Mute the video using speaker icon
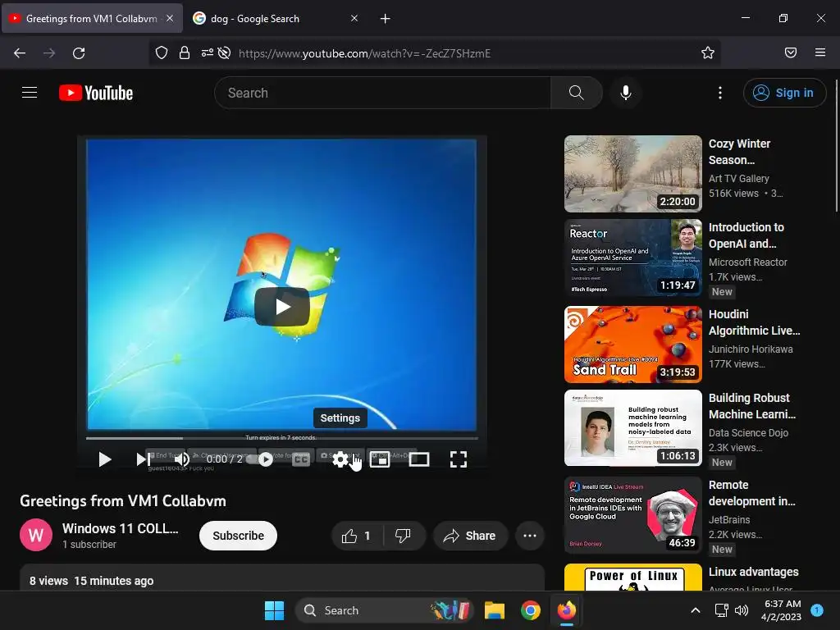Image resolution: width=840 pixels, height=630 pixels. coord(182,459)
